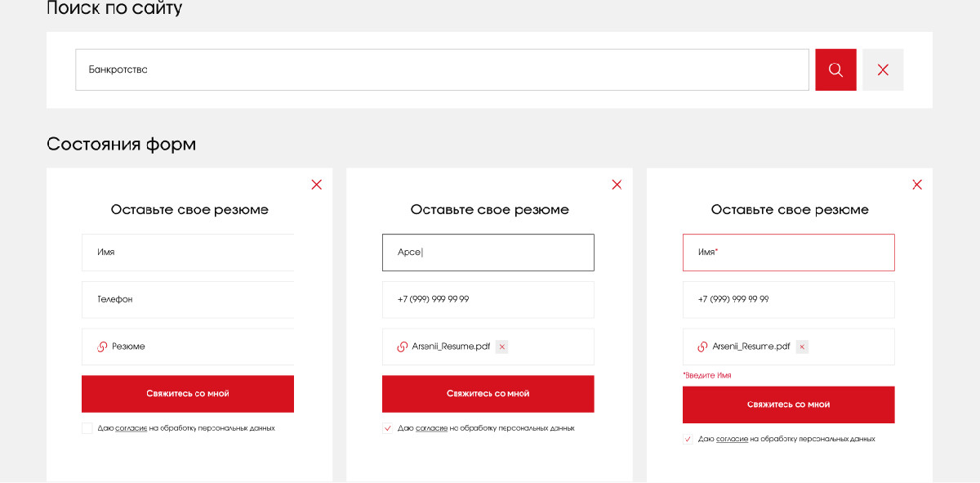The width and height of the screenshot is (980, 483).
Task: Open the согласие link in the middle form
Action: 431,428
